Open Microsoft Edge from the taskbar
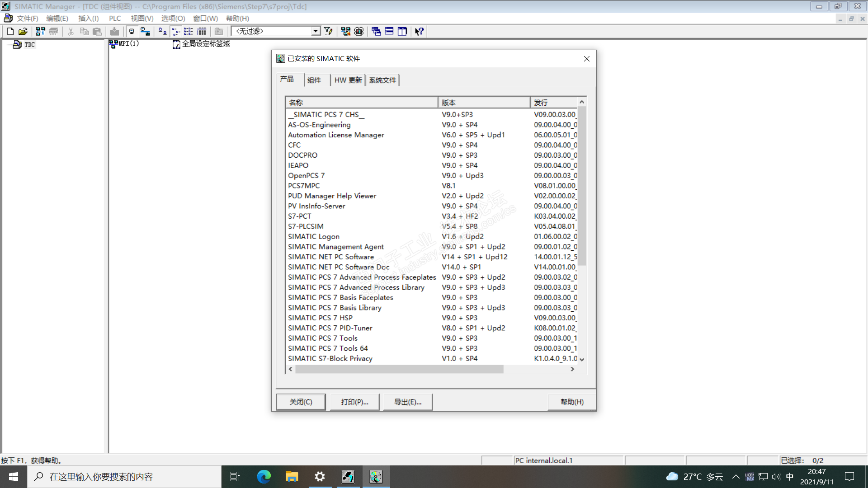 tap(264, 476)
